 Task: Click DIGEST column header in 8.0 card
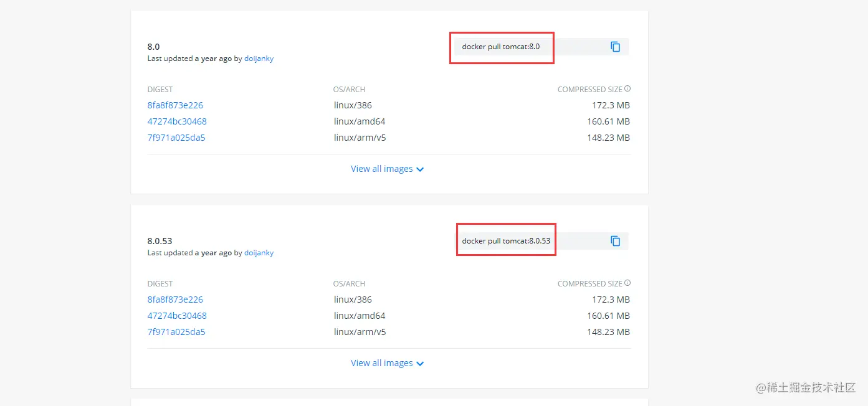(x=160, y=90)
